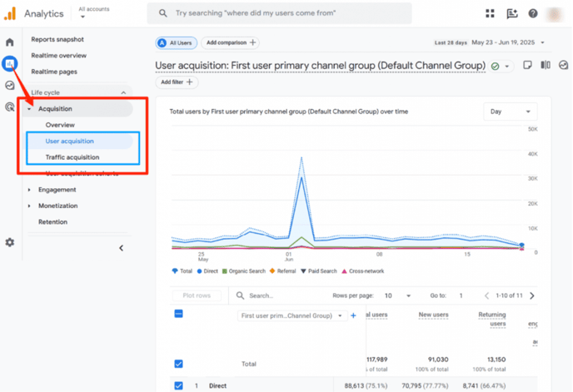Open Admin settings gear icon
The image size is (573, 392).
click(x=10, y=242)
